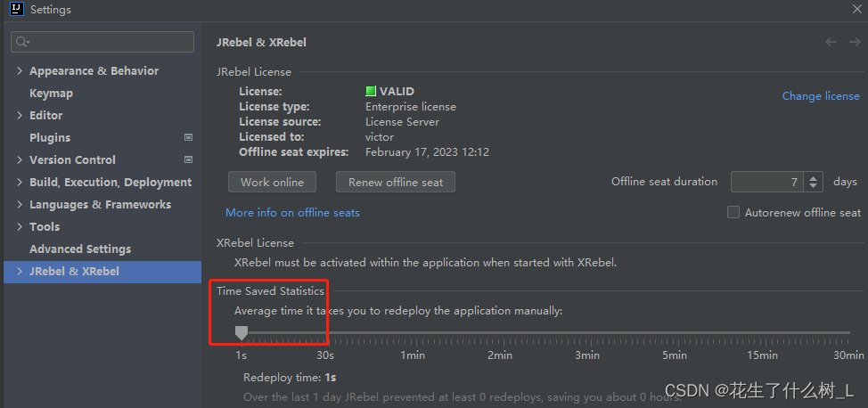The height and width of the screenshot is (408, 868).
Task: Click the Offline seat duration days field
Action: point(766,182)
